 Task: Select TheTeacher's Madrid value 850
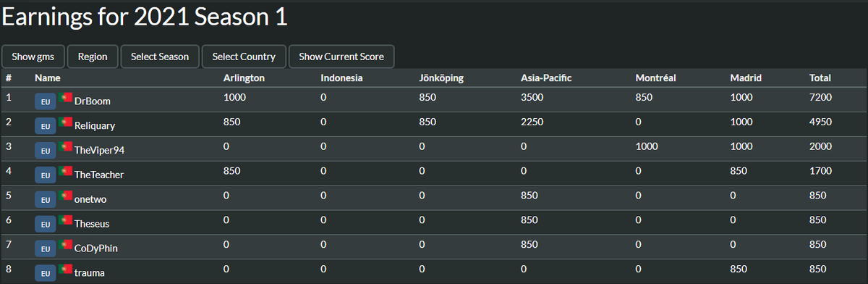click(x=739, y=171)
